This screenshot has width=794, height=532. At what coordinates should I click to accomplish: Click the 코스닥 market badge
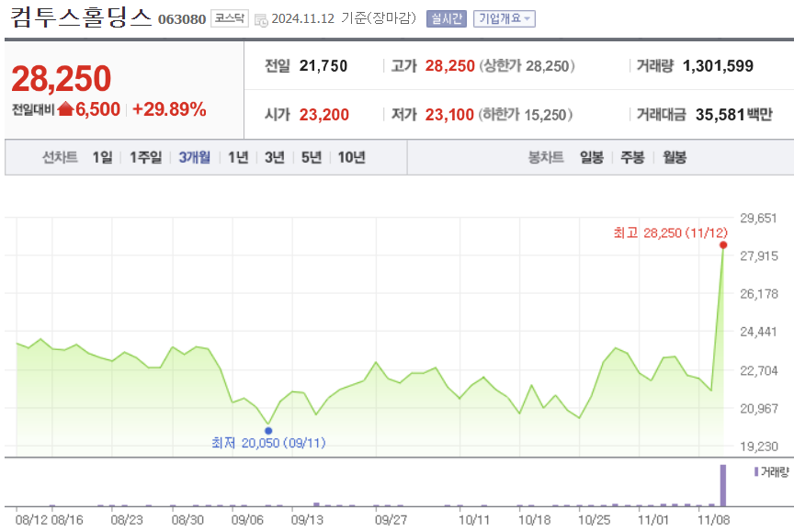[x=230, y=18]
